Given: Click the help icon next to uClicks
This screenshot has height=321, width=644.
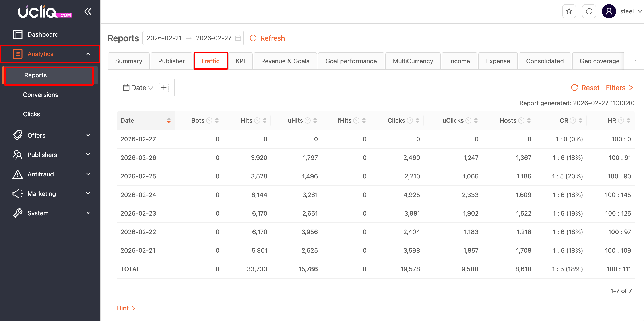Looking at the screenshot, I should coord(468,120).
